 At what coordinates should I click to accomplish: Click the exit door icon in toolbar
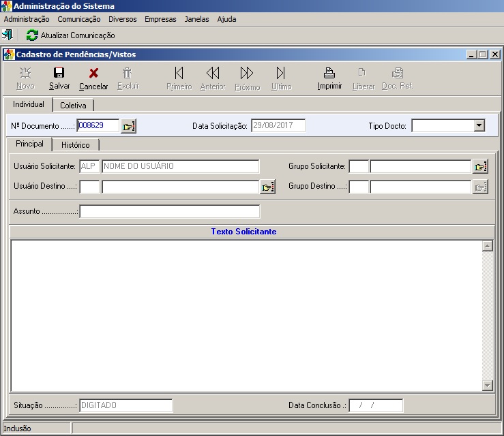tap(8, 35)
